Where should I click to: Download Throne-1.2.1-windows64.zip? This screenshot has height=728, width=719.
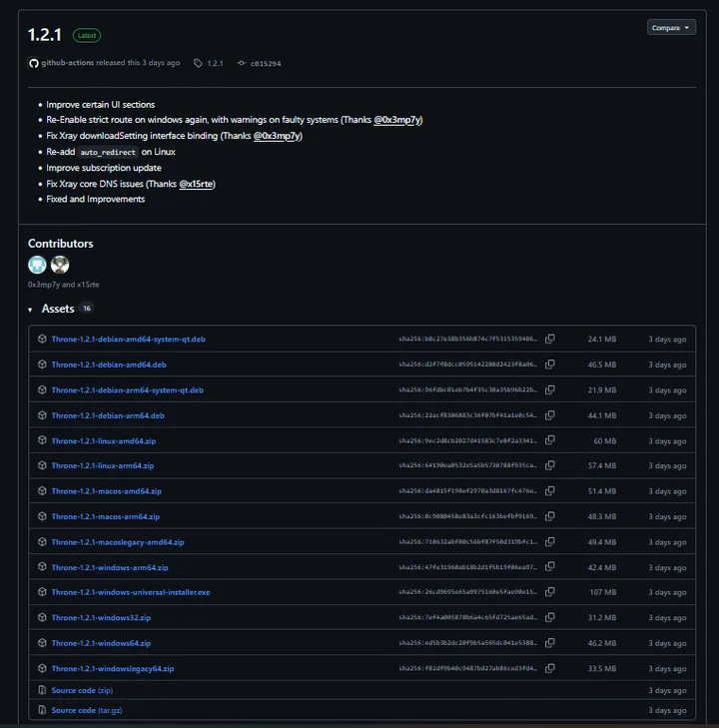(x=101, y=643)
